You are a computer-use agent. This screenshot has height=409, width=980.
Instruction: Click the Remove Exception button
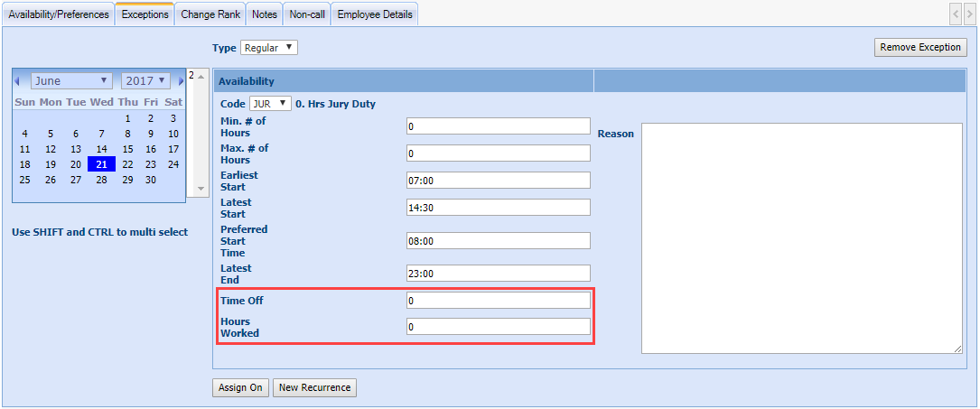point(920,48)
